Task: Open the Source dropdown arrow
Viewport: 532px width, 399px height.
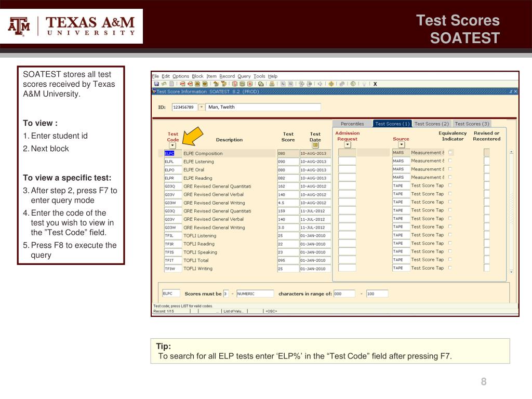Action: [402, 145]
